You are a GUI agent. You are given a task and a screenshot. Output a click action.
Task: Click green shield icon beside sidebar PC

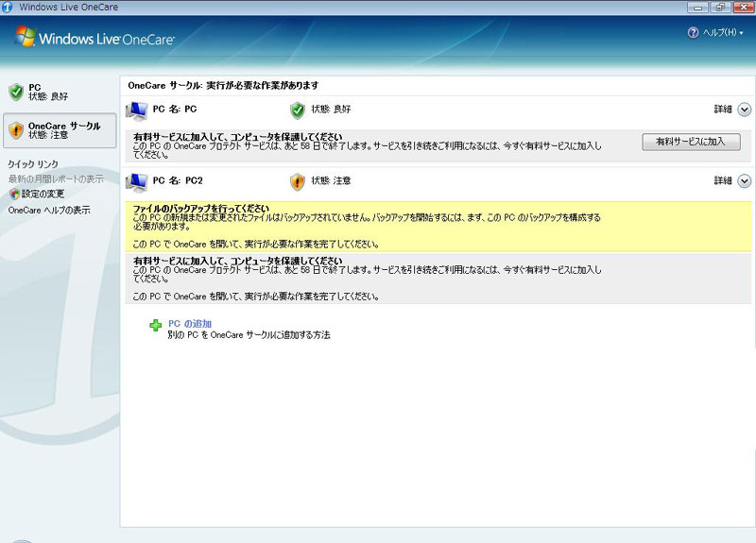coord(16,92)
